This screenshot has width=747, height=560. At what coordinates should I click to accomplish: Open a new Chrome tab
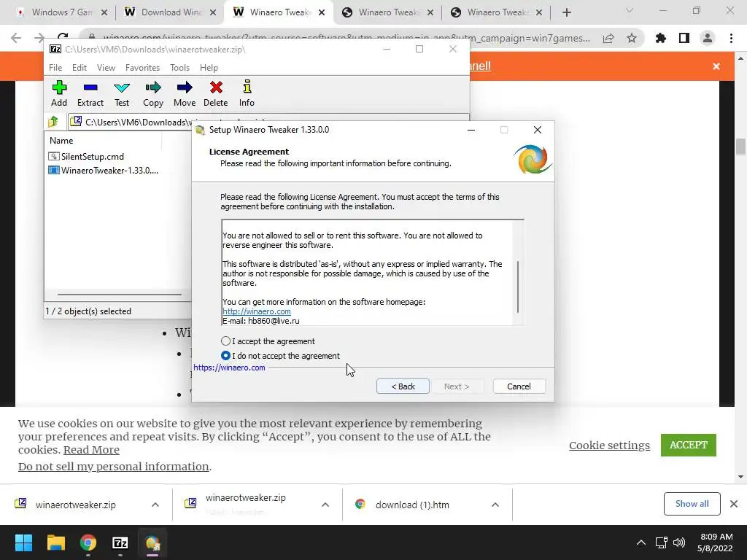566,12
